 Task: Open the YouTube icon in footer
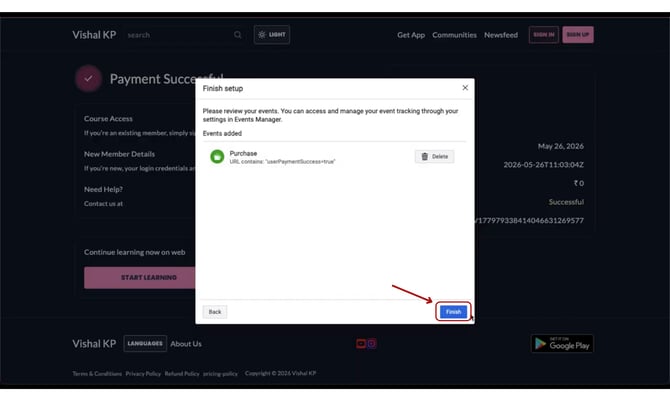point(361,343)
